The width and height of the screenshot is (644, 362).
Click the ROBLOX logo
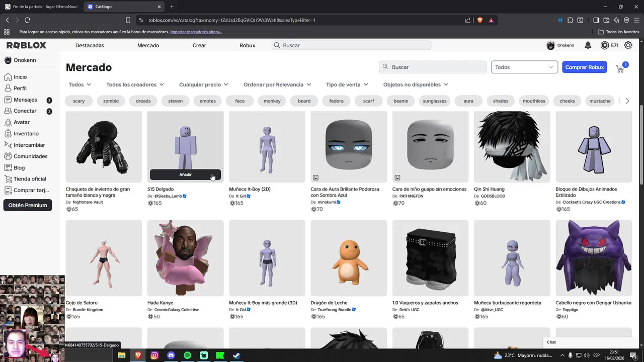(26, 45)
